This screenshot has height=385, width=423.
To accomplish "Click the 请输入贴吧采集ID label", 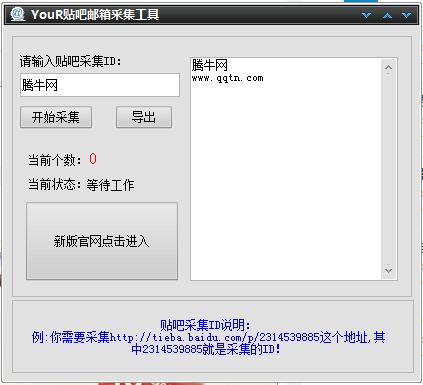I will pos(70,61).
